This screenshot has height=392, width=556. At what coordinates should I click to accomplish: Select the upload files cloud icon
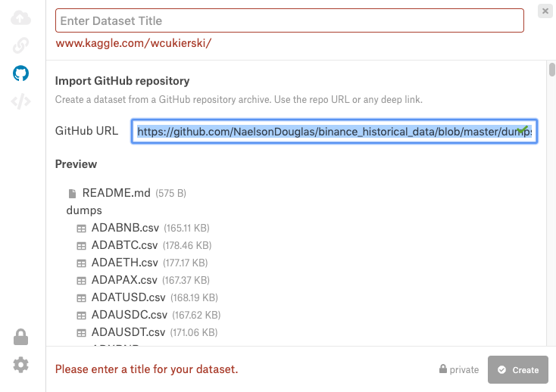(x=20, y=17)
